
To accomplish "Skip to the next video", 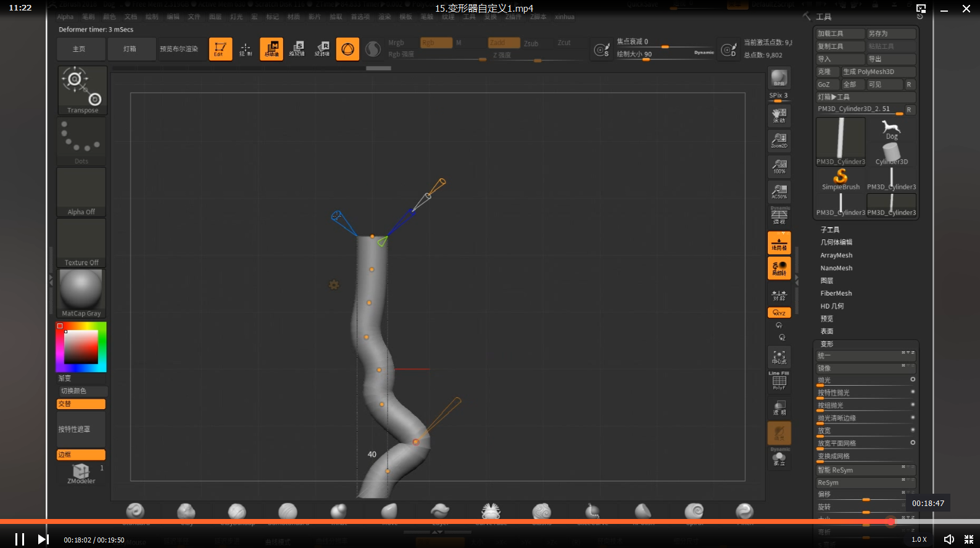I will 43,539.
